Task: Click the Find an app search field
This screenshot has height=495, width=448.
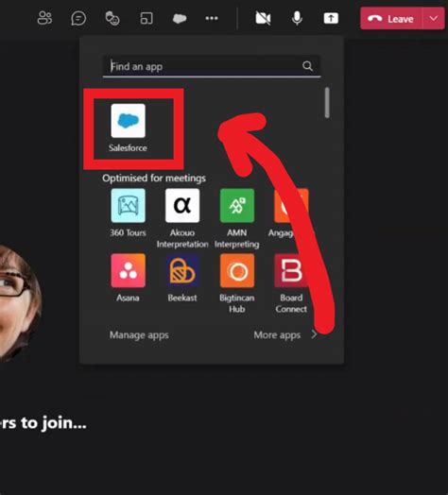Action: tap(212, 66)
